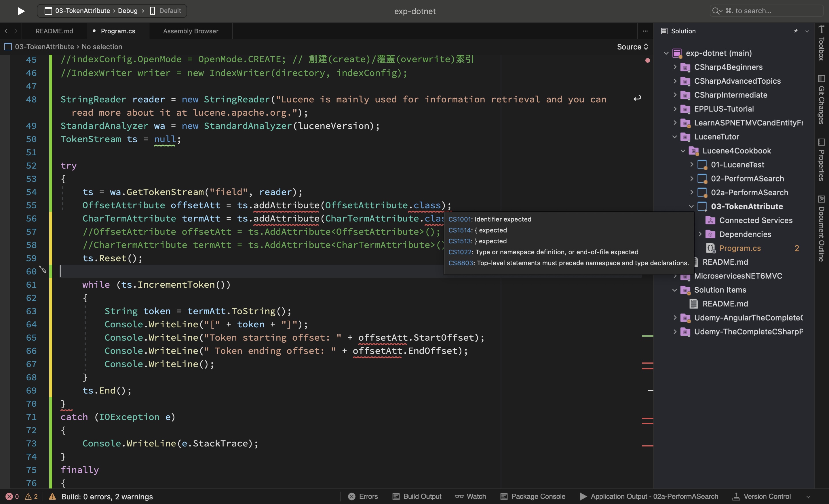Switch to the Assembly Browser tab
829x504 pixels.
pyautogui.click(x=191, y=31)
